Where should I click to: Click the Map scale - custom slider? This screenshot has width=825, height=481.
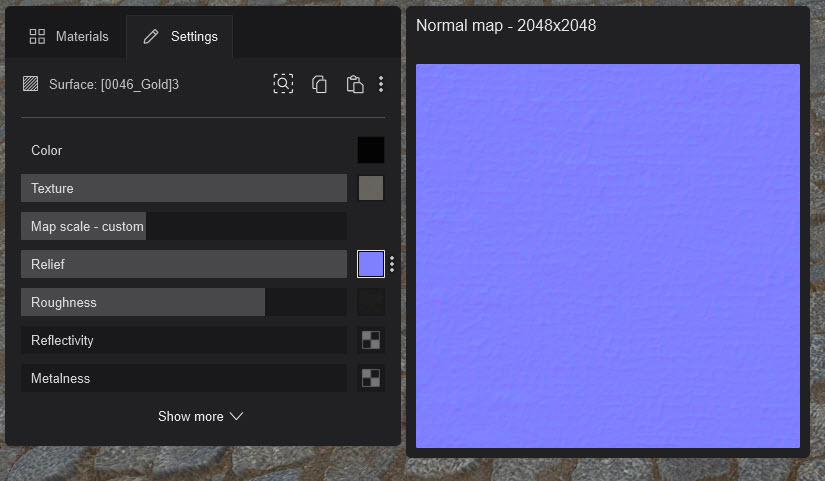(x=184, y=226)
